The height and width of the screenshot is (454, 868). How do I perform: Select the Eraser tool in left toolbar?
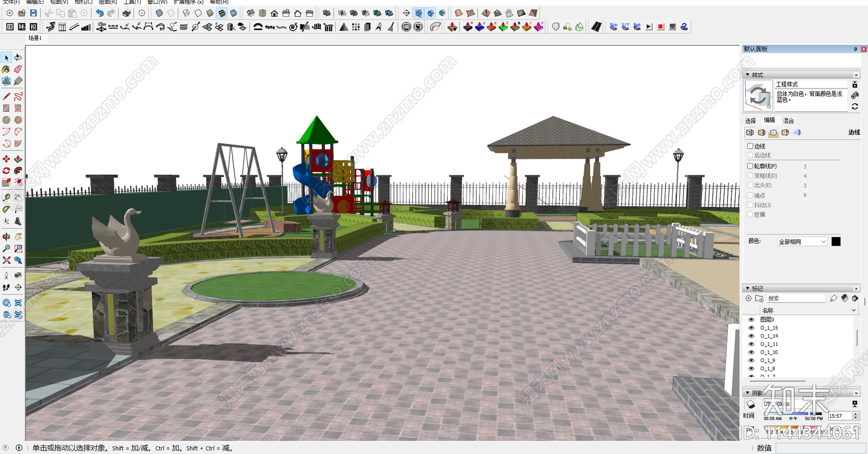(18, 69)
